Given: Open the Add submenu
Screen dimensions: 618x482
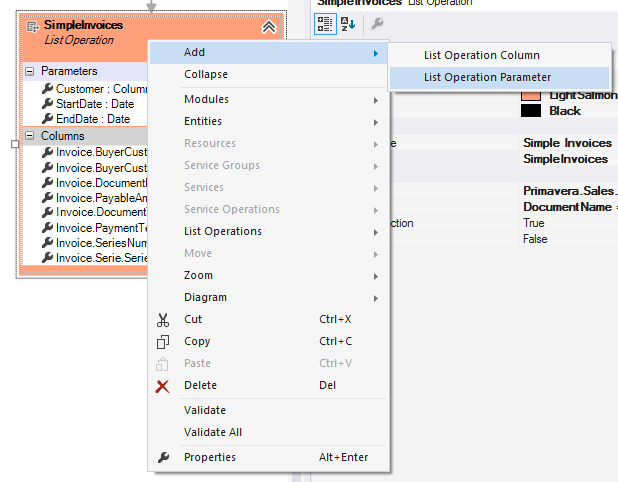Looking at the screenshot, I should pos(268,52).
